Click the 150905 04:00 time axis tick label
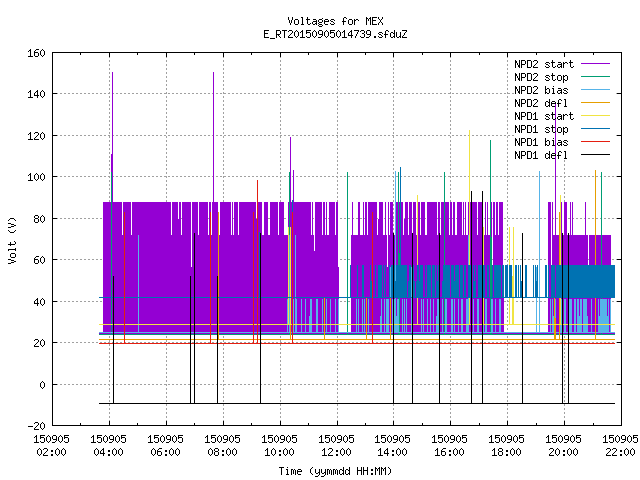The width and height of the screenshot is (640, 480). (108, 446)
